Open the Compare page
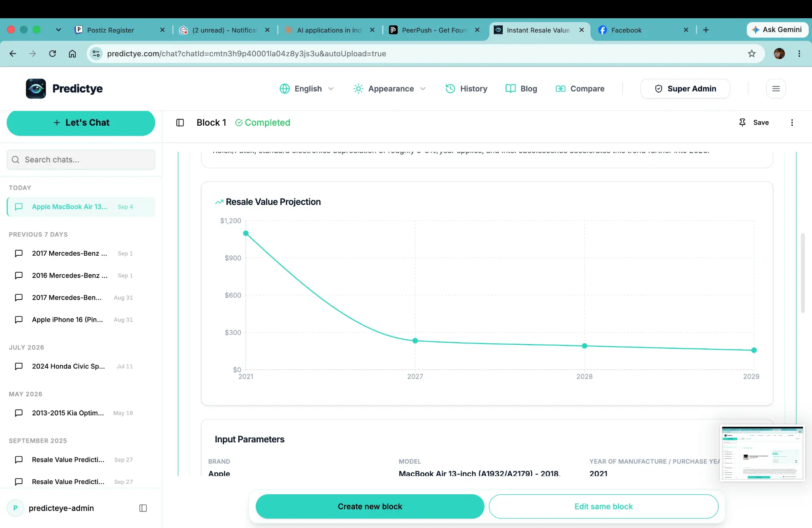Image resolution: width=812 pixels, height=528 pixels. 580,89
